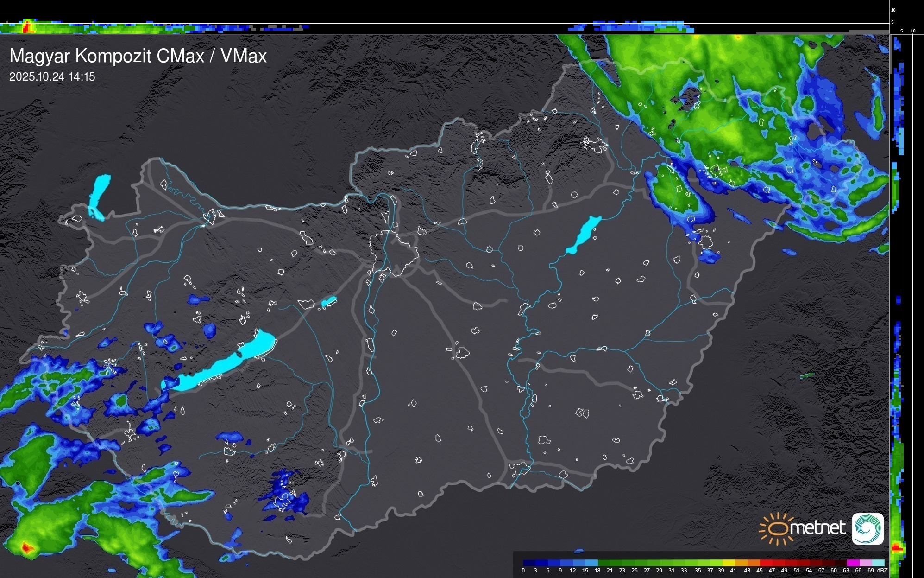The image size is (924, 578).
Task: Click the 2025.10.24 14:15 timestamp
Action: click(x=52, y=77)
